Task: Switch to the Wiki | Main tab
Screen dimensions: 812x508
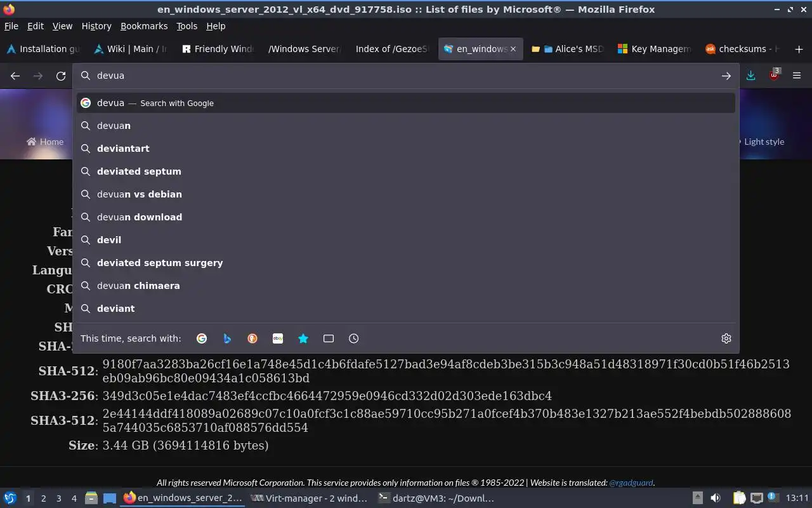Action: tap(130, 49)
